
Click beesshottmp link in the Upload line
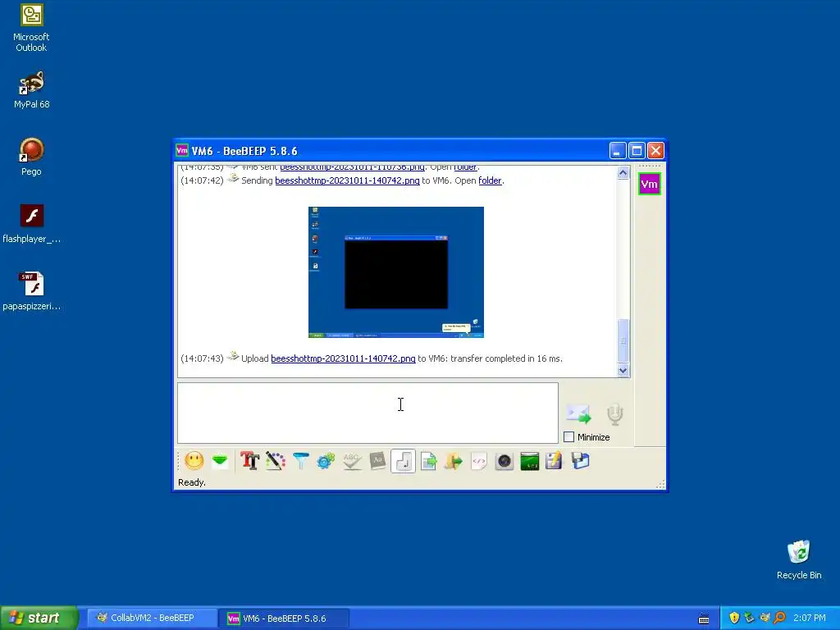click(343, 358)
